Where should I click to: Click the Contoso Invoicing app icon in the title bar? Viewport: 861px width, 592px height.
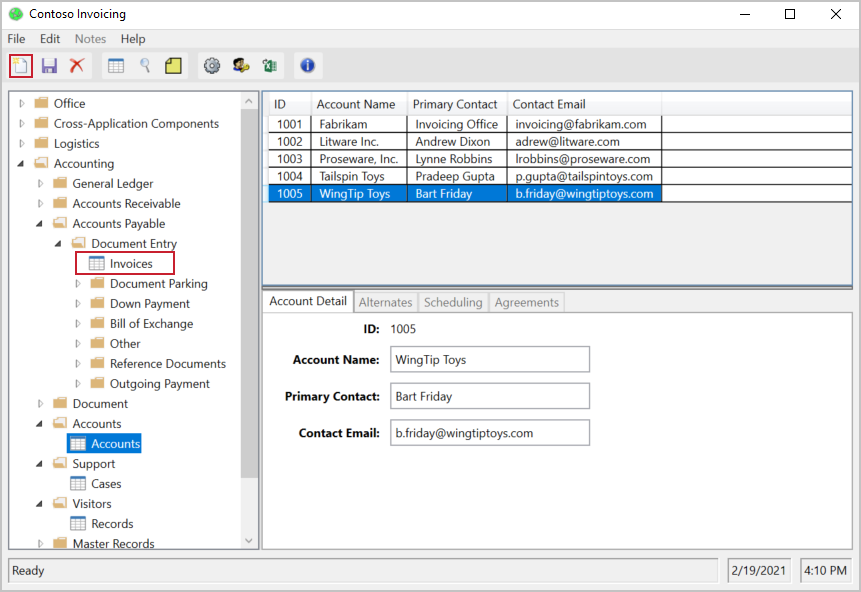[16, 14]
